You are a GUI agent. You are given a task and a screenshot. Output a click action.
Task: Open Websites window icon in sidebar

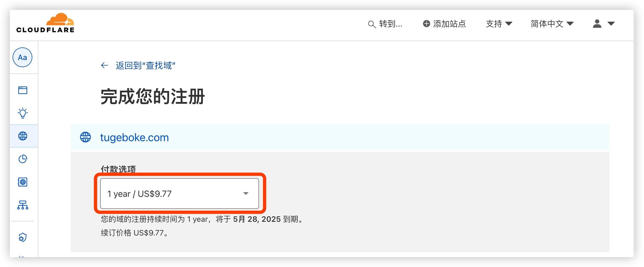click(23, 90)
